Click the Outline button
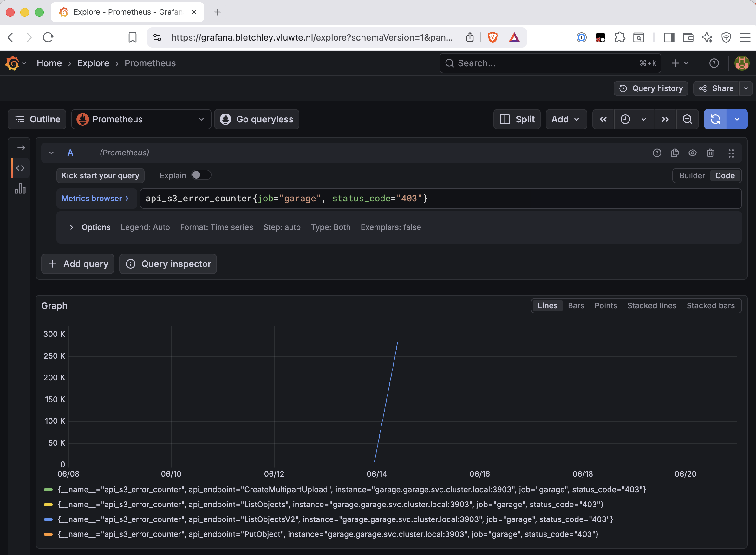This screenshot has width=756, height=555. coord(37,119)
